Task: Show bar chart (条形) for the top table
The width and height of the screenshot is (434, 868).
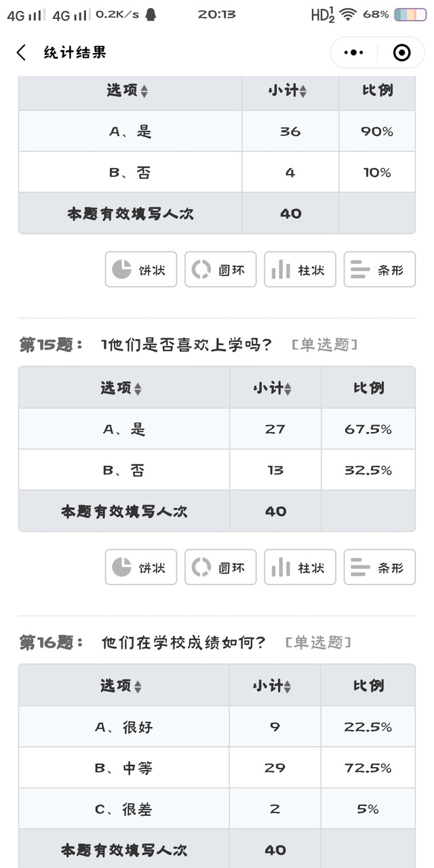Action: 379,269
